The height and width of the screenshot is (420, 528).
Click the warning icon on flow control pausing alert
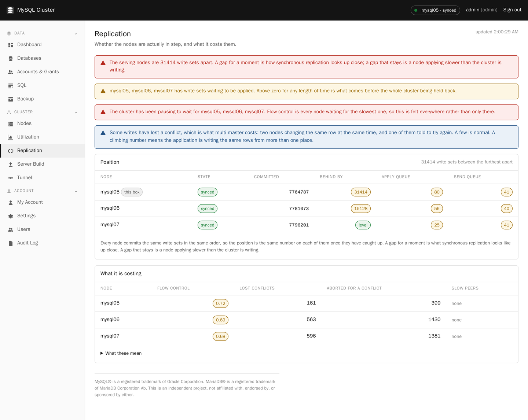coord(103,112)
